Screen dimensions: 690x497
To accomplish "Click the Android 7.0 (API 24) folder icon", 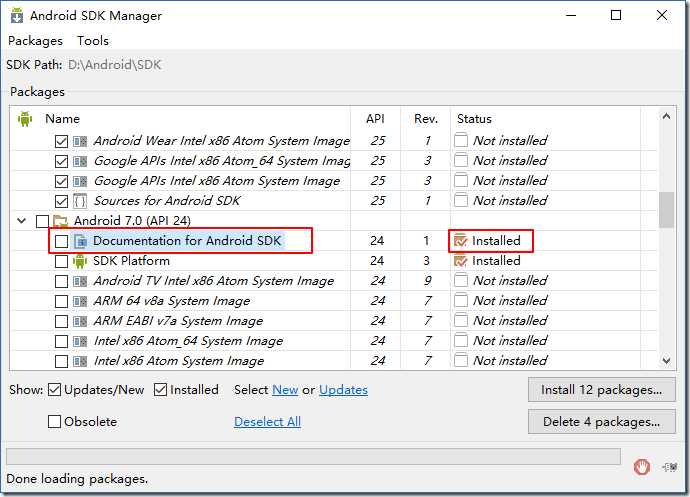I will pyautogui.click(x=60, y=221).
